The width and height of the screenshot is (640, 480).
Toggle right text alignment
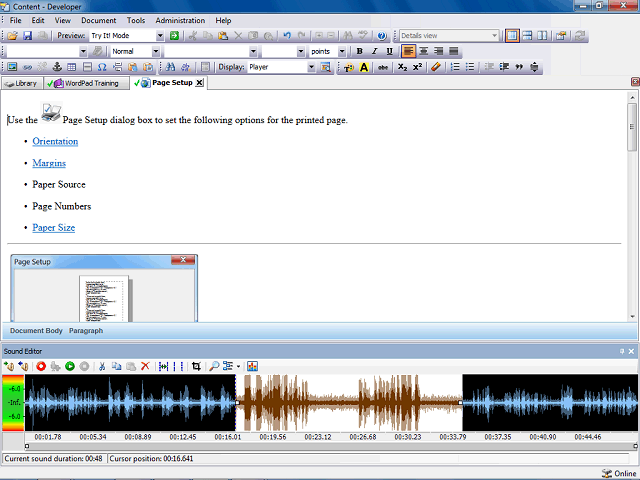click(438, 51)
